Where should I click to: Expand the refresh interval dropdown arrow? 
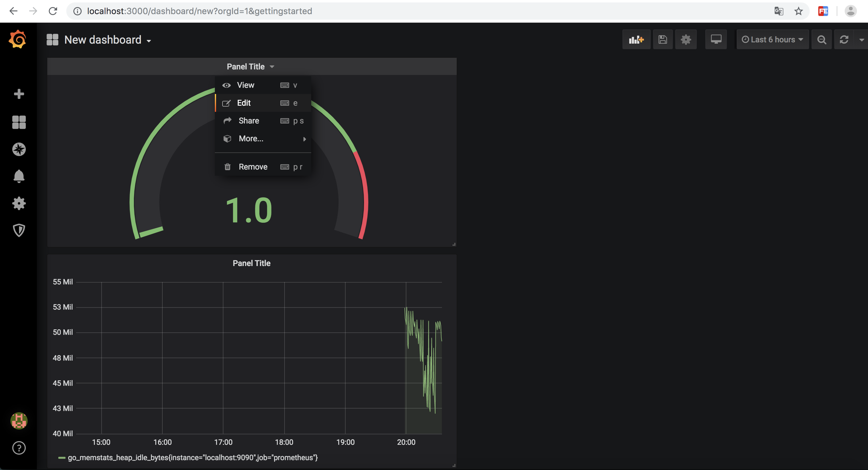(861, 40)
